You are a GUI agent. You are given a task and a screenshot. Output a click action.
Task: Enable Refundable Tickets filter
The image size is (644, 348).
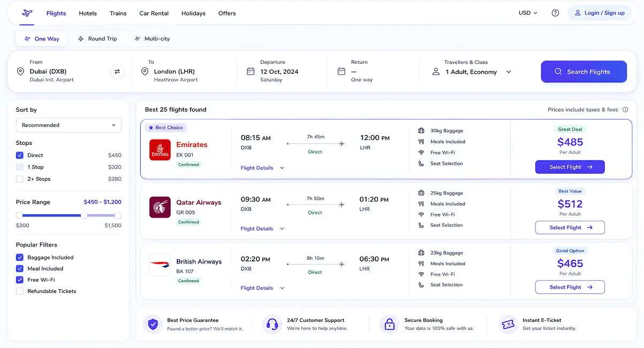[20, 291]
